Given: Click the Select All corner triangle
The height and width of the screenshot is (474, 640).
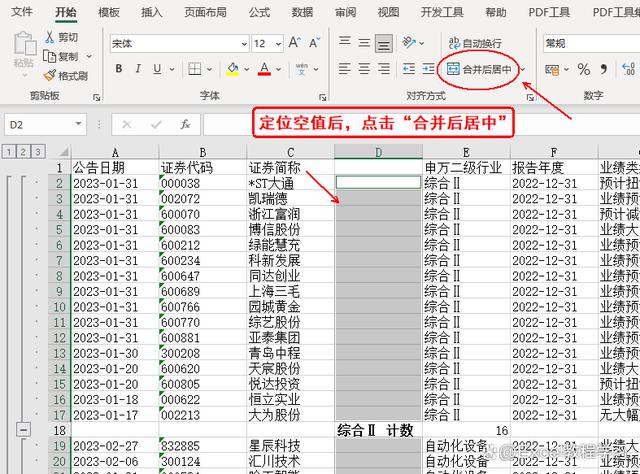Looking at the screenshot, I should [64, 153].
